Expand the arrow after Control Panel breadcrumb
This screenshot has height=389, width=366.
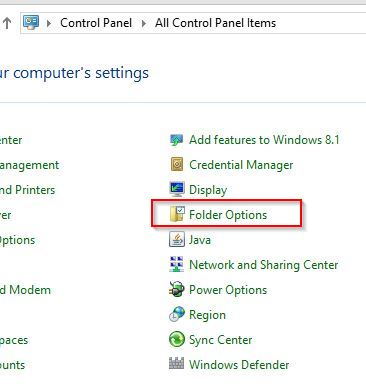click(x=144, y=23)
